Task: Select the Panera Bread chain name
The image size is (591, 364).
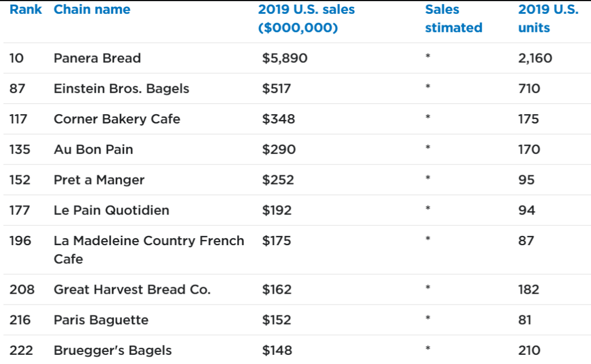Action: [97, 58]
